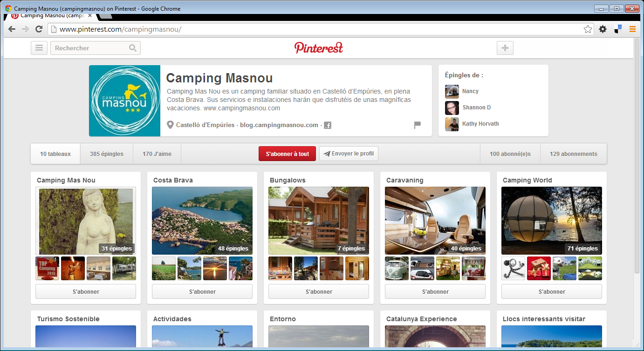
Task: Subscribe to the Costa Brava board
Action: tap(202, 292)
